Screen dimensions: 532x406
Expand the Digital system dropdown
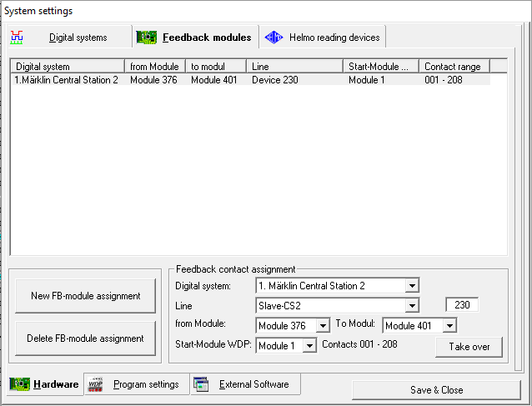pyautogui.click(x=412, y=286)
